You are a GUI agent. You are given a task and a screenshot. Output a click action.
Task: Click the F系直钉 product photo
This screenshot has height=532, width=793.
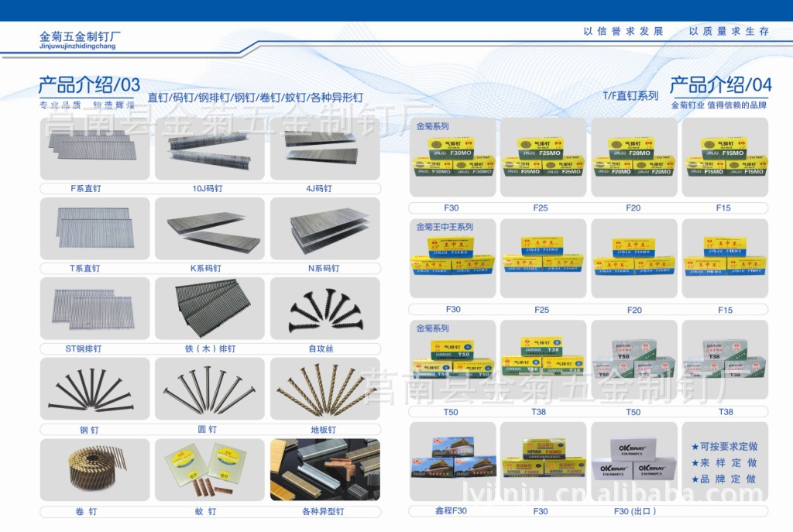[95, 149]
